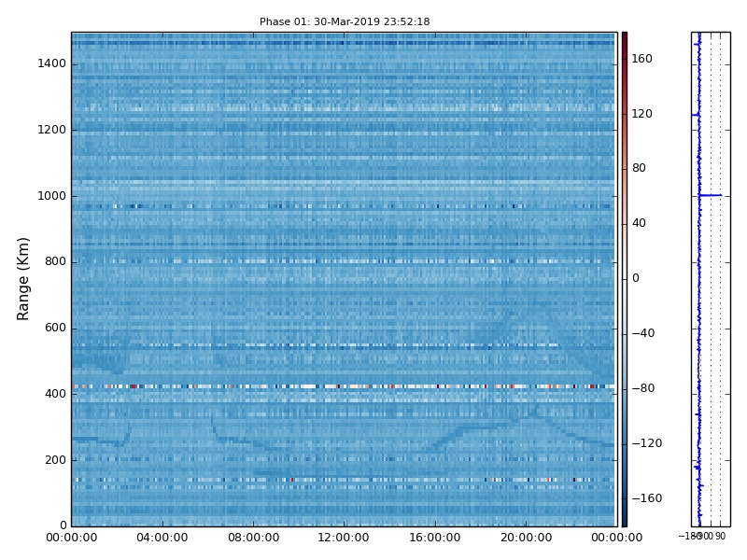Click the dark red top of the colorbar

[625, 35]
